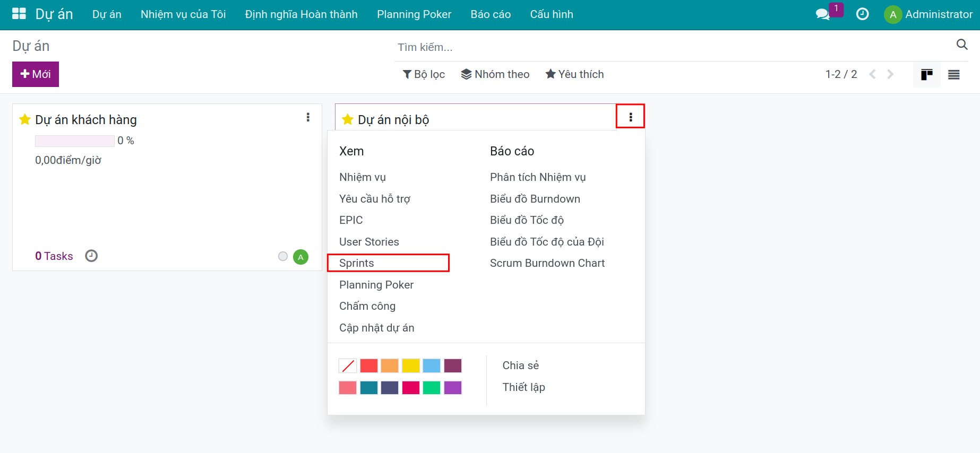Go to the previous page arrow
The width and height of the screenshot is (980, 453).
pos(872,74)
